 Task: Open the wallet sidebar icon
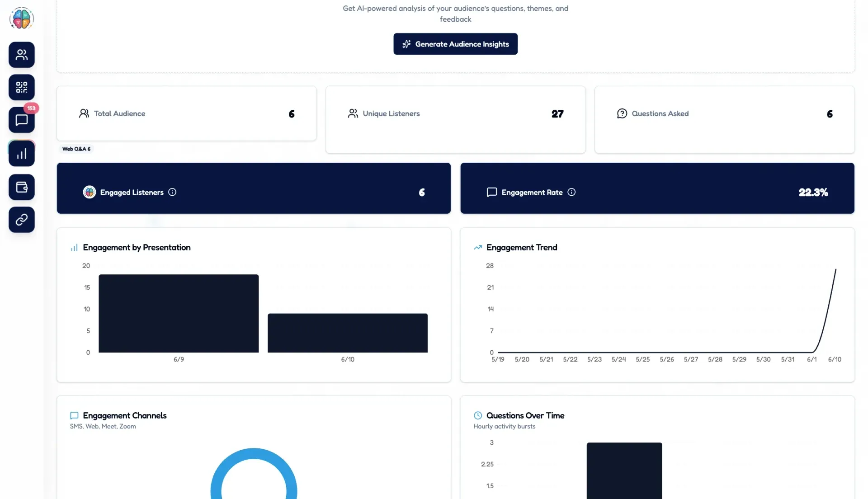22,187
